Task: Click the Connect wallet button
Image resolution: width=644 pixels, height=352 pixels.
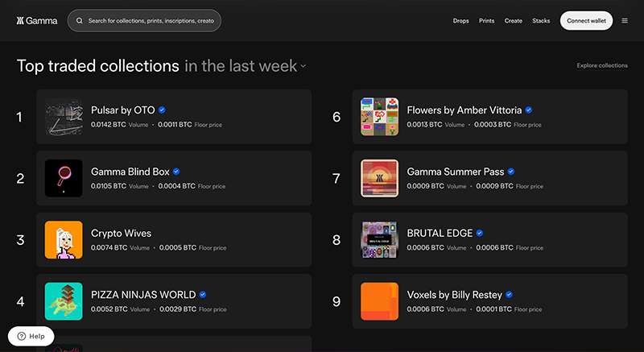Action: tap(586, 20)
